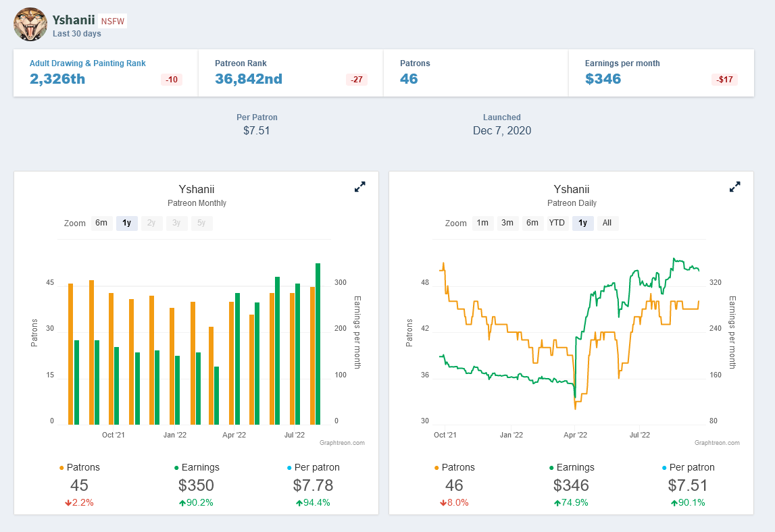Toggle Per patron series in monthly chart legend
The image size is (775, 532).
click(x=314, y=467)
